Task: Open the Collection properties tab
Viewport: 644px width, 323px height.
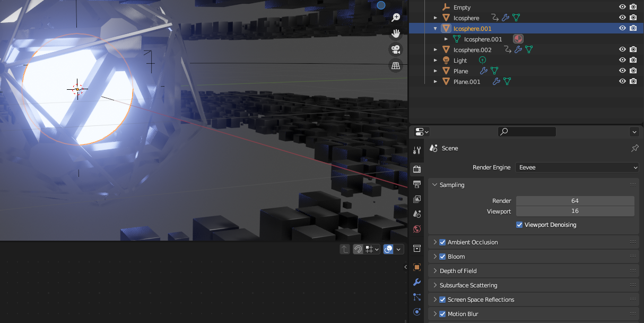Action: click(417, 248)
